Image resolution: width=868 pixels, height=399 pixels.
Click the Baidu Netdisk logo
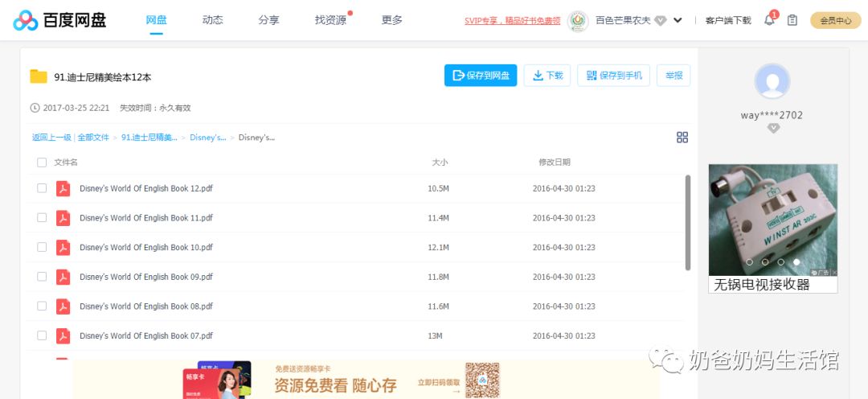point(59,20)
